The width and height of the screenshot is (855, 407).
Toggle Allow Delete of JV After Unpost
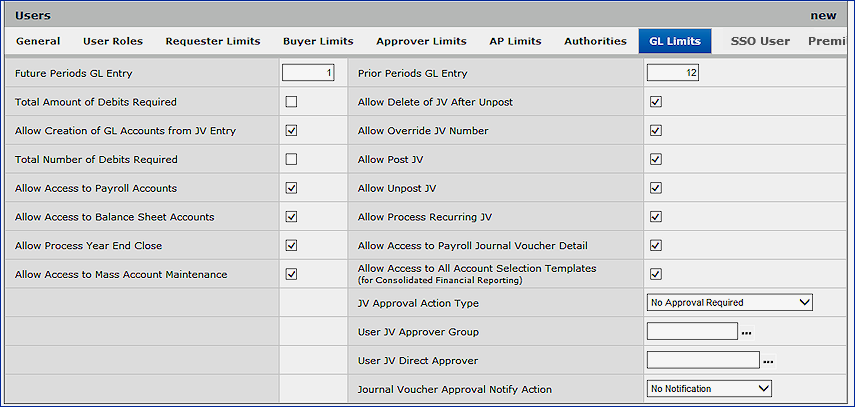(656, 102)
